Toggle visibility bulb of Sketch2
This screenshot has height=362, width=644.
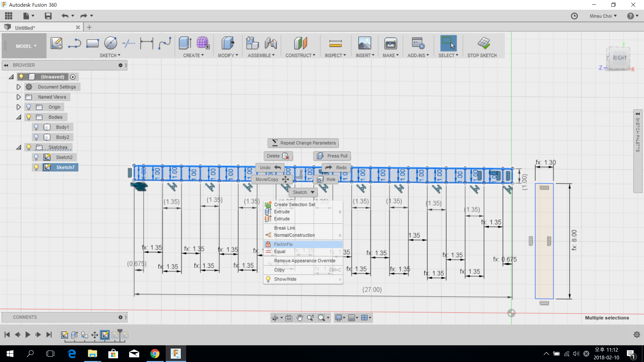click(x=36, y=157)
